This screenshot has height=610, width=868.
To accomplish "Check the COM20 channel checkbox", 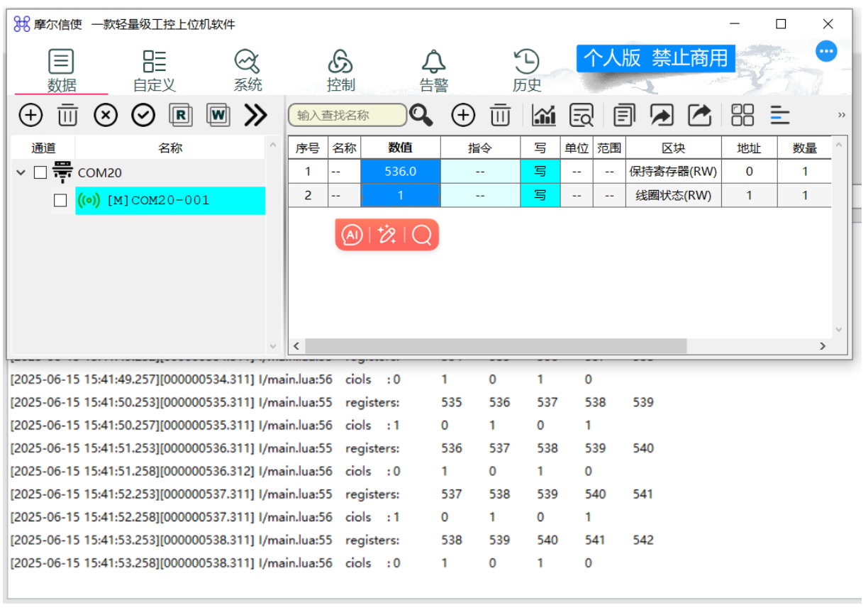I will 41,172.
